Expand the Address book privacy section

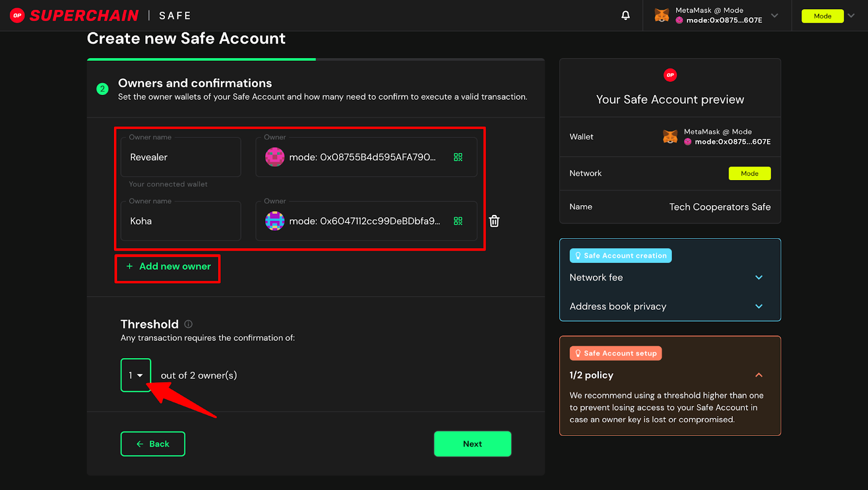click(758, 306)
